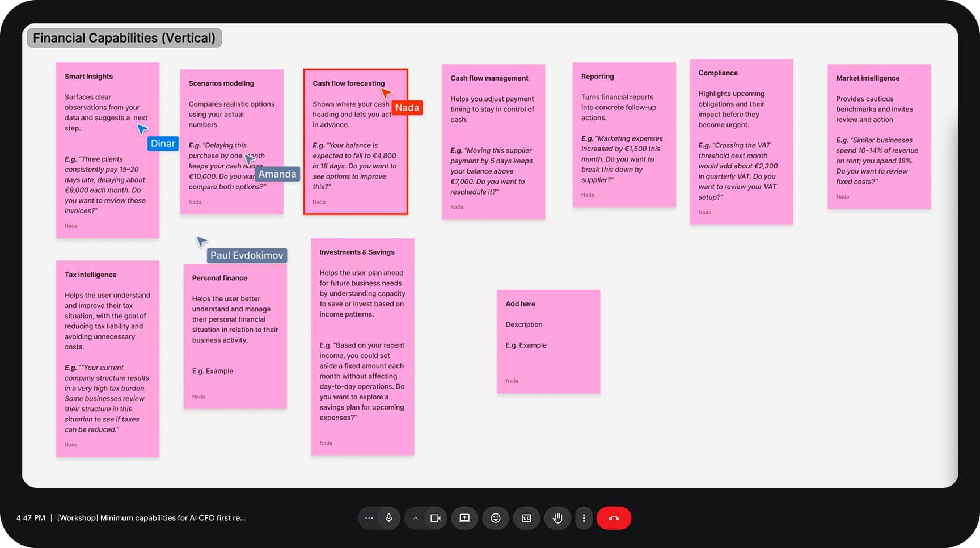Click 'Similar businesses spend 10–14%' example text
The image size is (980, 548).
pos(877,161)
